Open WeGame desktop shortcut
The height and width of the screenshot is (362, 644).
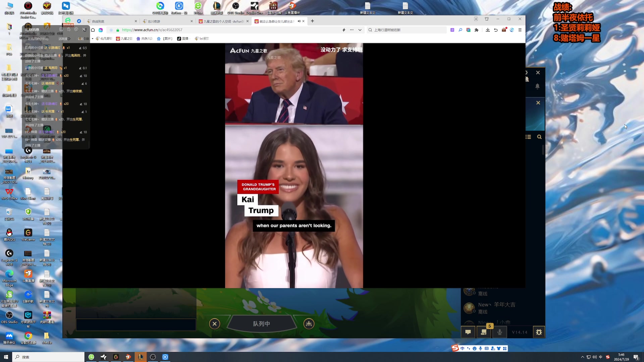click(28, 235)
